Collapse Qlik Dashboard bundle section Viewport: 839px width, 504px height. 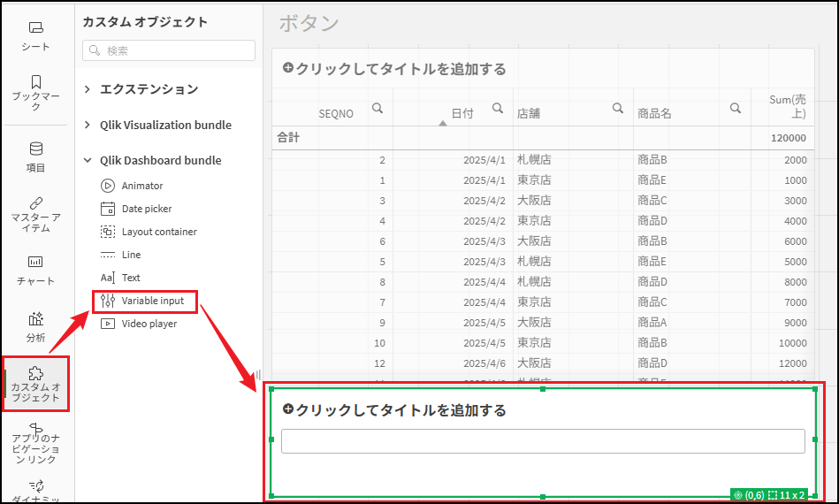tap(88, 160)
